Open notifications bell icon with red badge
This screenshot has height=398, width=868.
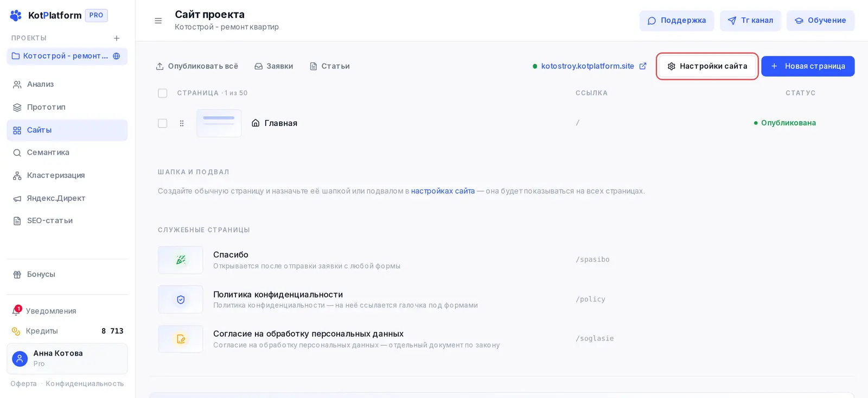click(x=17, y=311)
